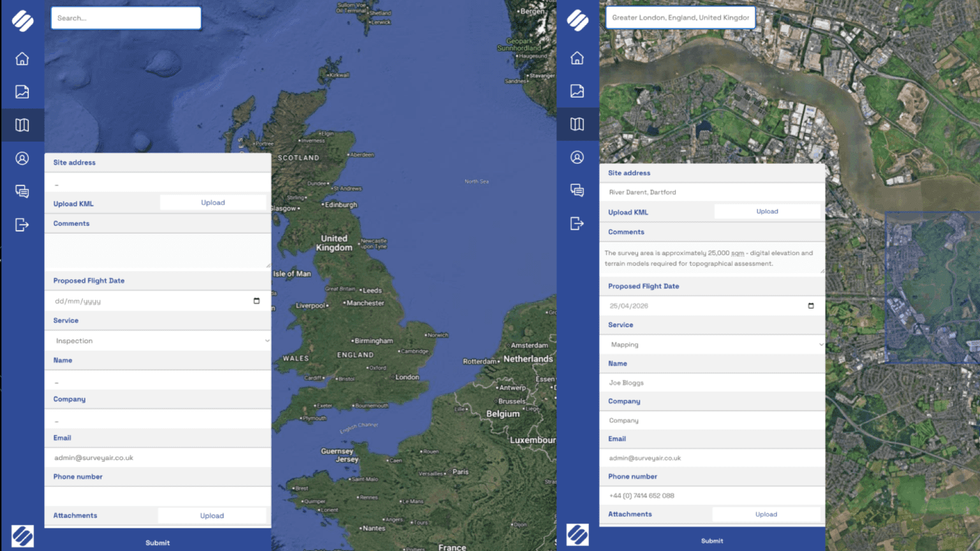Click the Greater London location search box

(680, 17)
